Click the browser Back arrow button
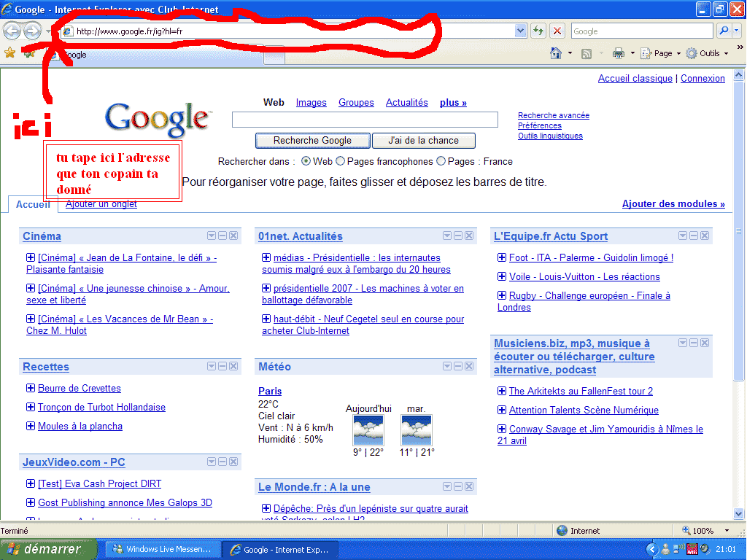Viewport: 747px width, 560px height. [x=12, y=31]
